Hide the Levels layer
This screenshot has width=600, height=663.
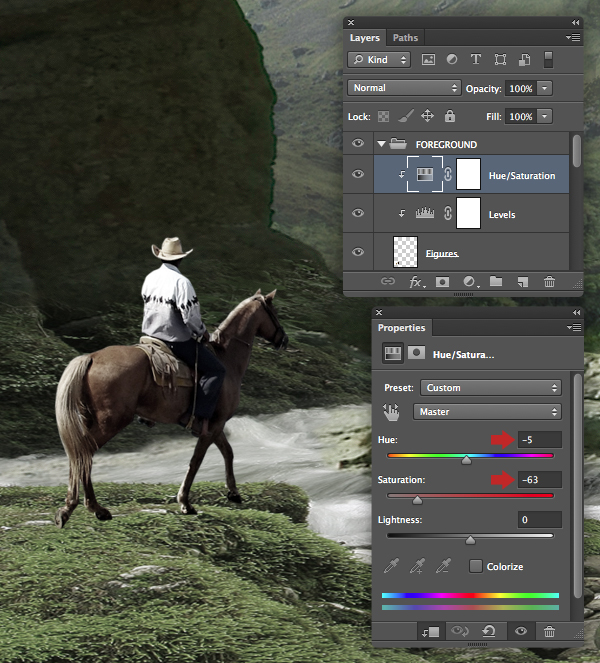click(358, 213)
